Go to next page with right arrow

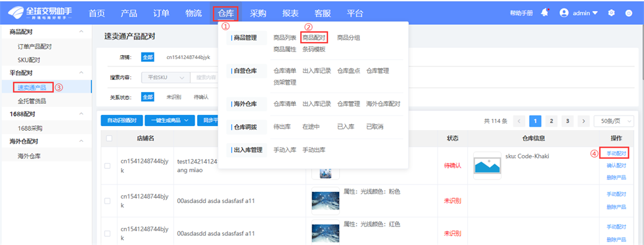coord(584,121)
